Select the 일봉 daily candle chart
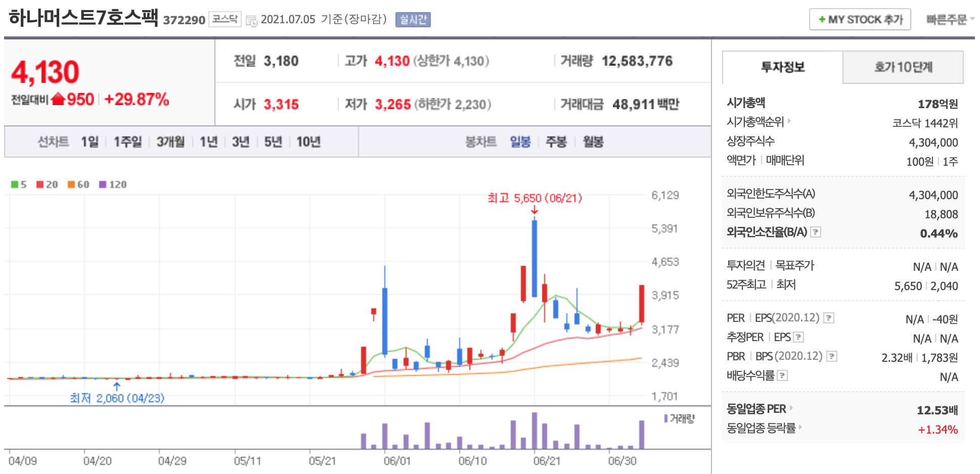Image resolution: width=980 pixels, height=474 pixels. [520, 142]
